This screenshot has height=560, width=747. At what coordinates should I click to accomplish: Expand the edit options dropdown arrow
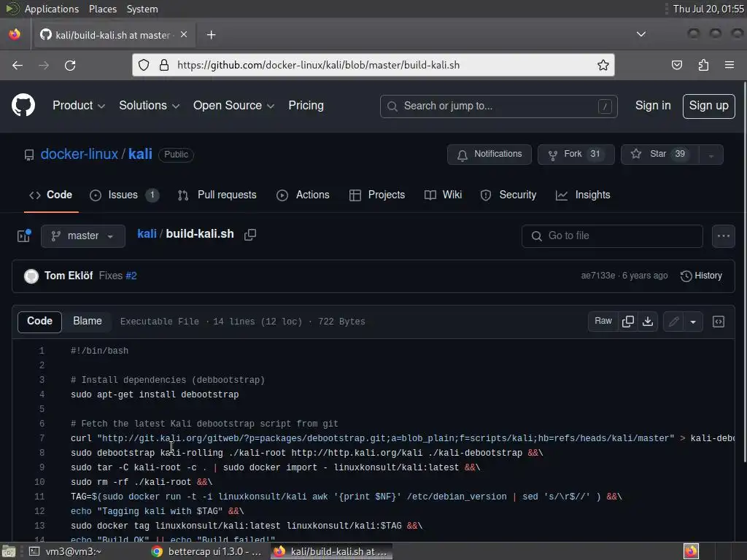coord(693,322)
